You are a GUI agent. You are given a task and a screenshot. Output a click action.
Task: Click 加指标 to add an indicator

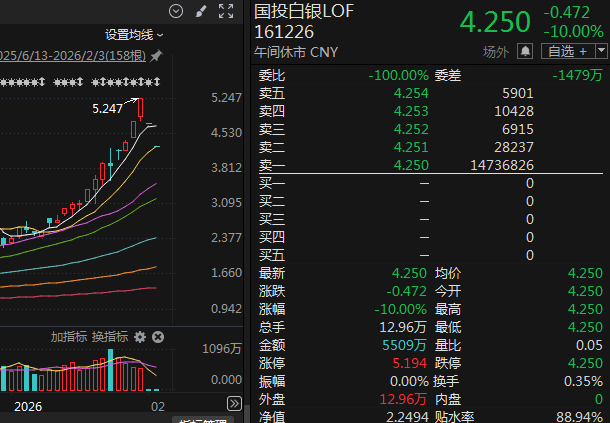coord(70,336)
